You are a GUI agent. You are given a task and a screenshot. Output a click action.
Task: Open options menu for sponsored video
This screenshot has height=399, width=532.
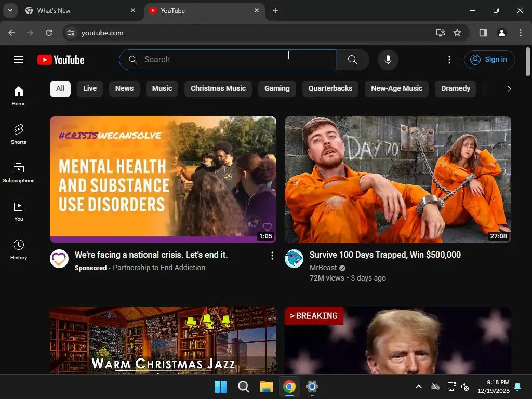272,256
